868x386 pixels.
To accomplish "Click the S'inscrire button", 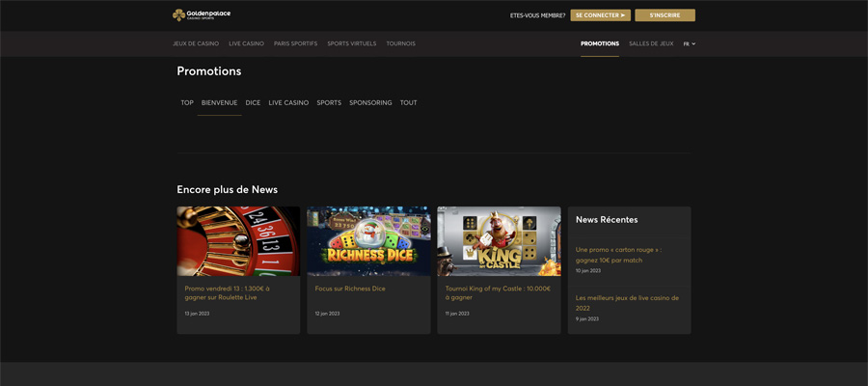I will coord(665,15).
